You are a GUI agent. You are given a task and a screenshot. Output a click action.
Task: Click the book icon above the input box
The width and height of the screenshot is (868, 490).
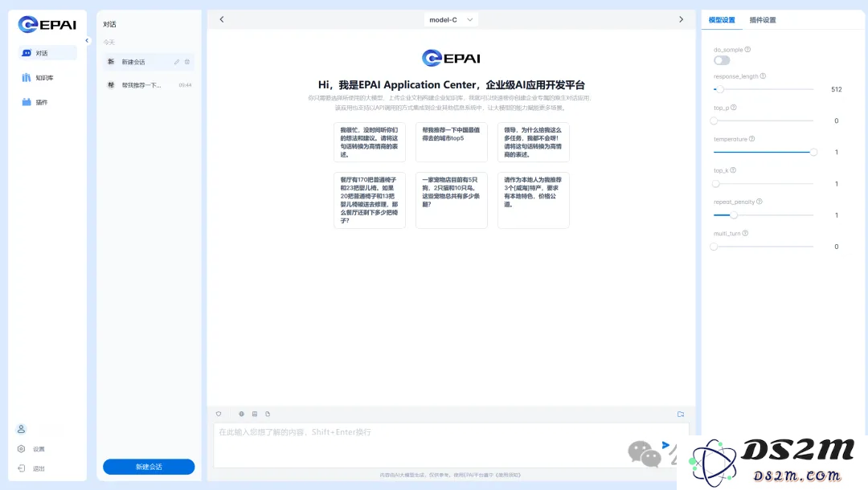click(255, 414)
